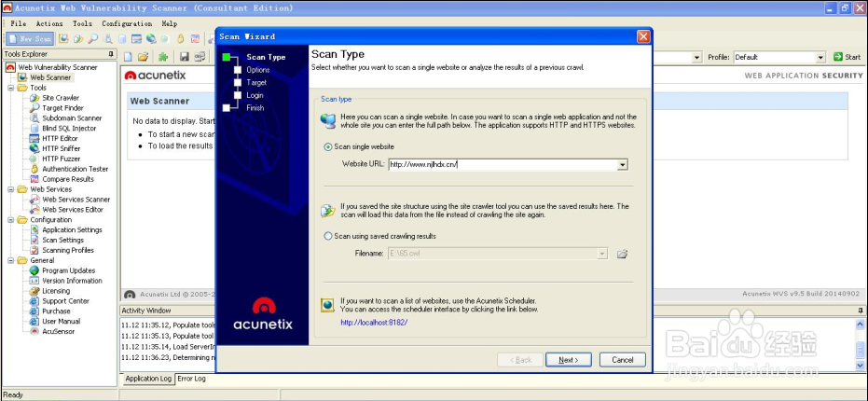Click the Target Finder magnifier icon in the top toolbar
The width and height of the screenshot is (868, 401).
tap(92, 39)
